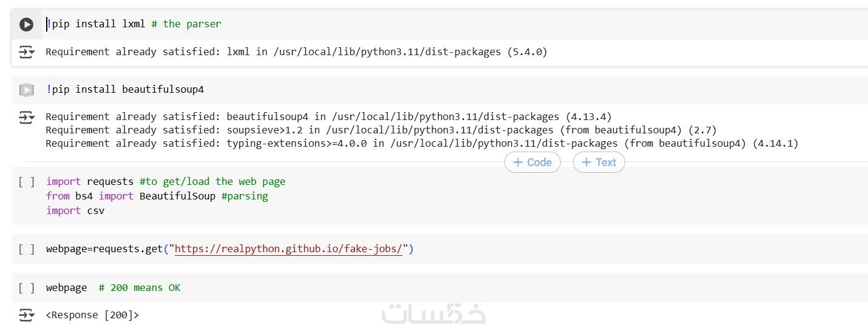The width and height of the screenshot is (868, 331).
Task: Click into the pip install beautifulsoup4 code
Action: pos(125,90)
